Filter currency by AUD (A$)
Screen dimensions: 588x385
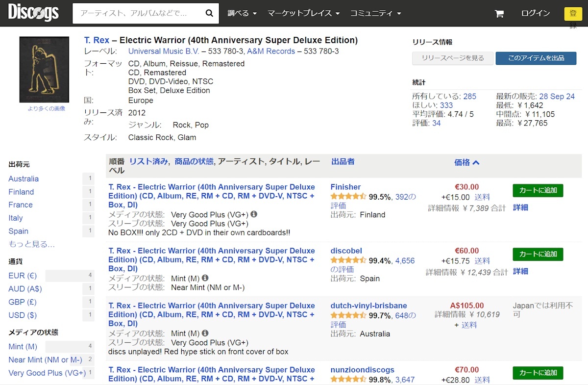point(25,289)
